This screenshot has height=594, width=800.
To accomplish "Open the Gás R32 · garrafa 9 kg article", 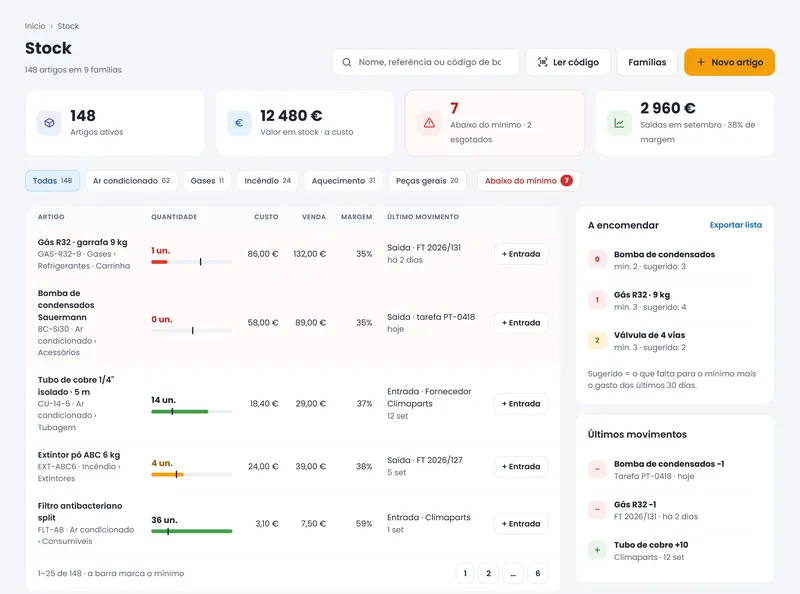I will [x=83, y=242].
